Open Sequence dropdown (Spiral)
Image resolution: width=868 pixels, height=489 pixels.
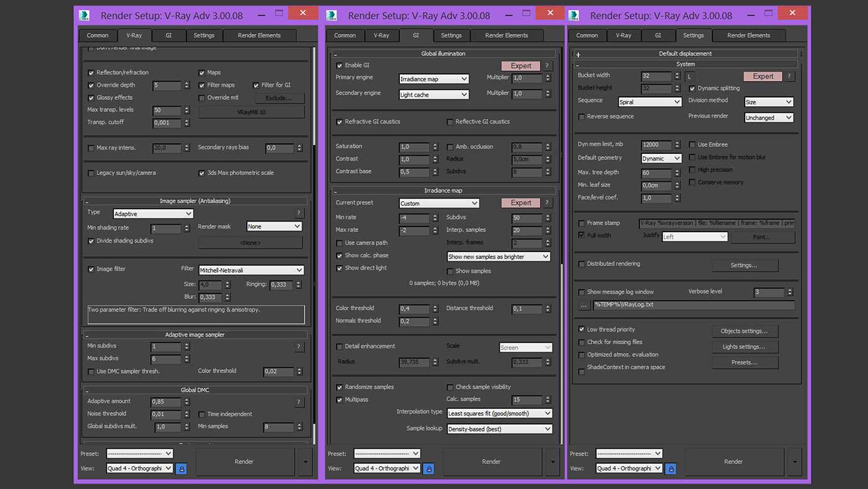(x=650, y=102)
